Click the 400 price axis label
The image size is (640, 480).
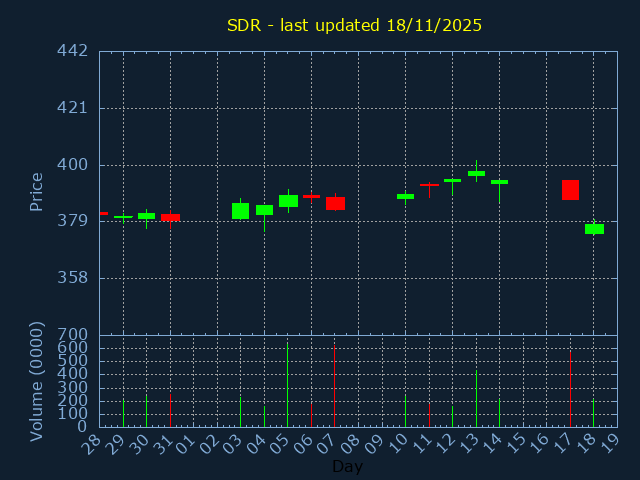pos(72,165)
